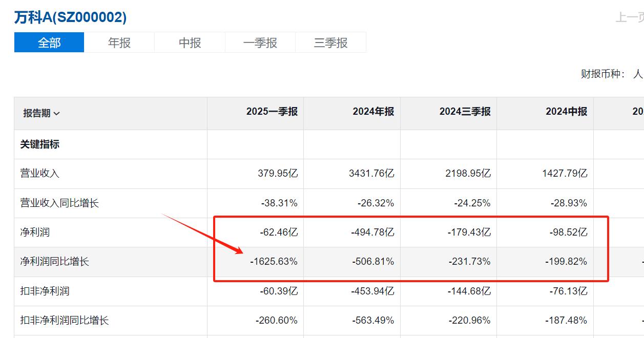This screenshot has width=644, height=338.
Task: Select the 净利润同比增长 row label
Action: tap(54, 262)
